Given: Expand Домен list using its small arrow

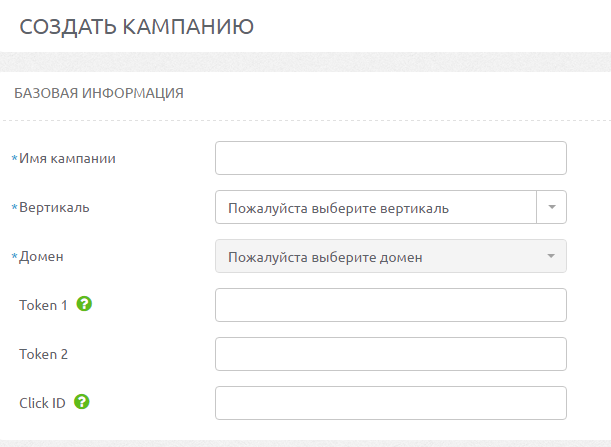Looking at the screenshot, I should click(550, 257).
